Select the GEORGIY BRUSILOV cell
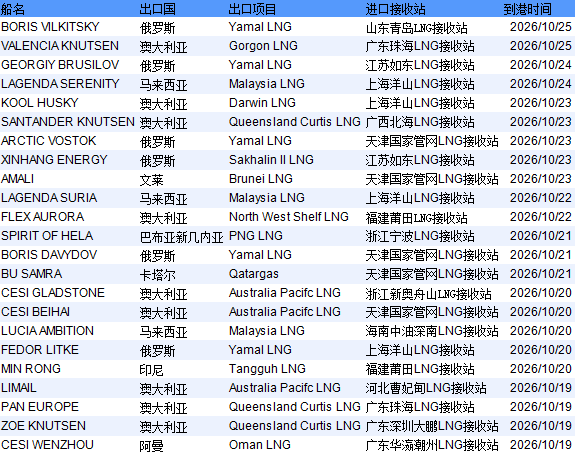 pos(60,65)
